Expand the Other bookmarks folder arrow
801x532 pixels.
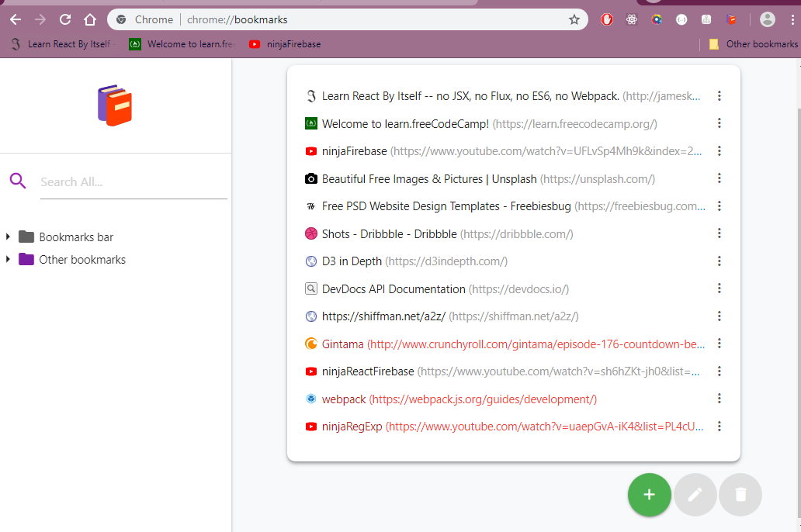coord(8,259)
